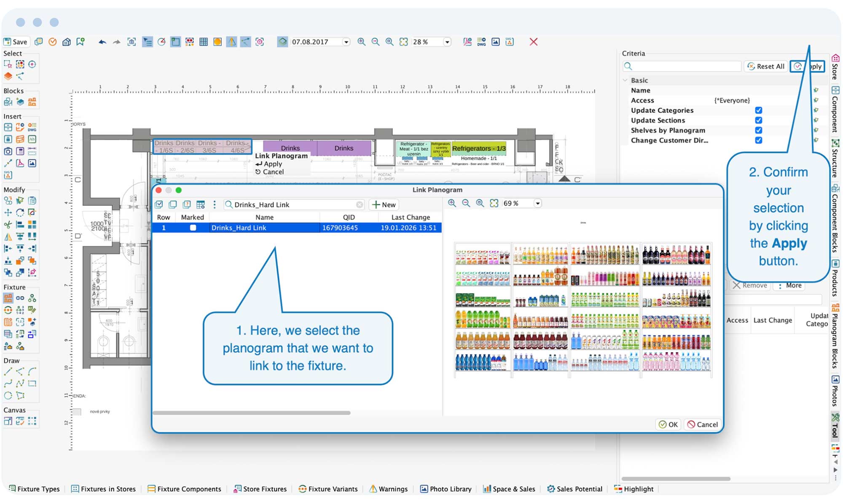
Task: Open the 28 % zoom dropdown
Action: click(x=447, y=42)
